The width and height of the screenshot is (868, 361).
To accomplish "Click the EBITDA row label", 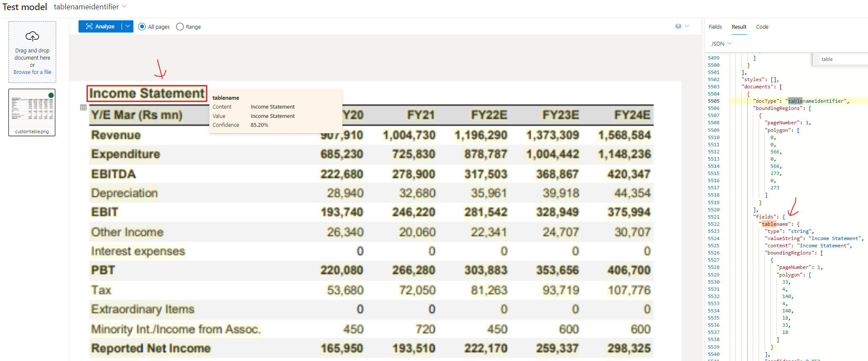I will tap(114, 174).
